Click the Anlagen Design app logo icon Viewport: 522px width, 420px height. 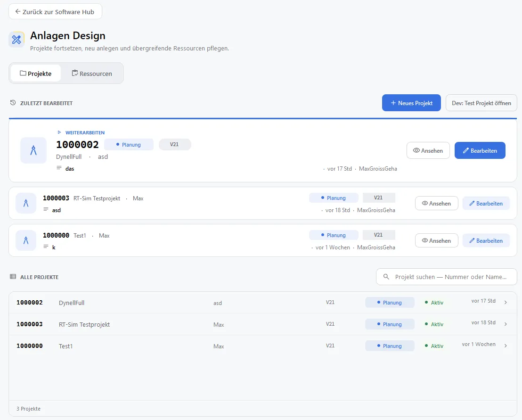(16, 40)
